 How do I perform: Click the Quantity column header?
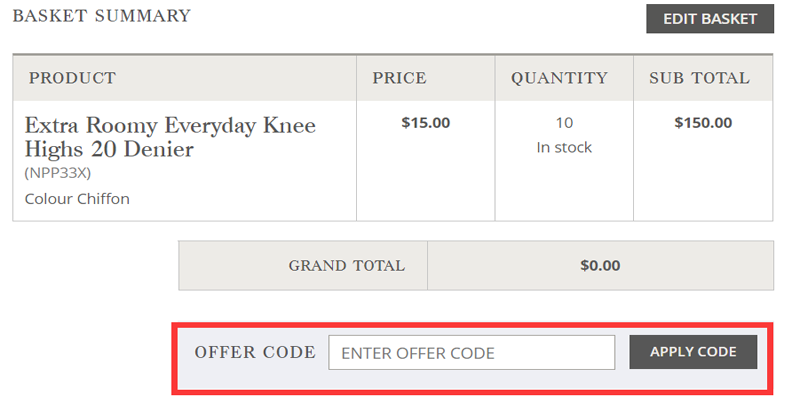click(559, 78)
